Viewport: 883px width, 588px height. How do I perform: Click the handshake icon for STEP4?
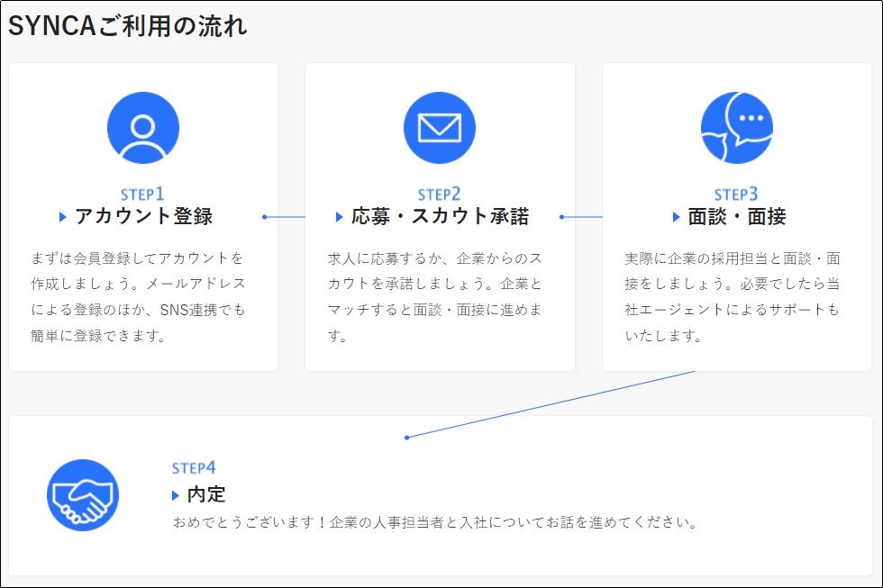pos(83,495)
